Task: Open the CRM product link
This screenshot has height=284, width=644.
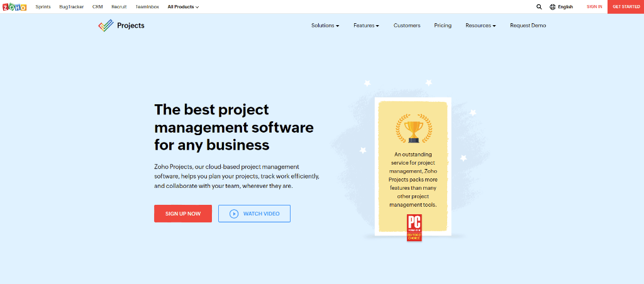Action: [97, 7]
